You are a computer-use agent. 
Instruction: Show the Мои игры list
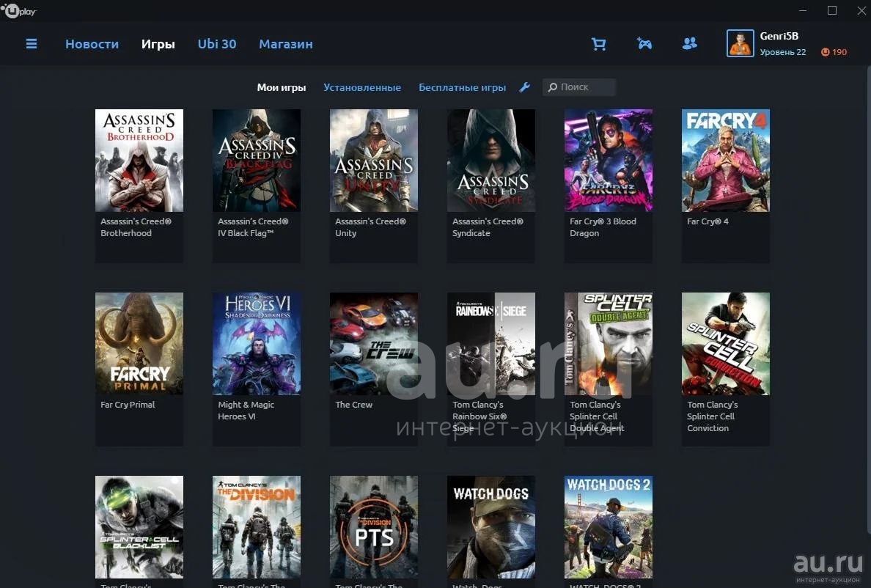coord(281,87)
